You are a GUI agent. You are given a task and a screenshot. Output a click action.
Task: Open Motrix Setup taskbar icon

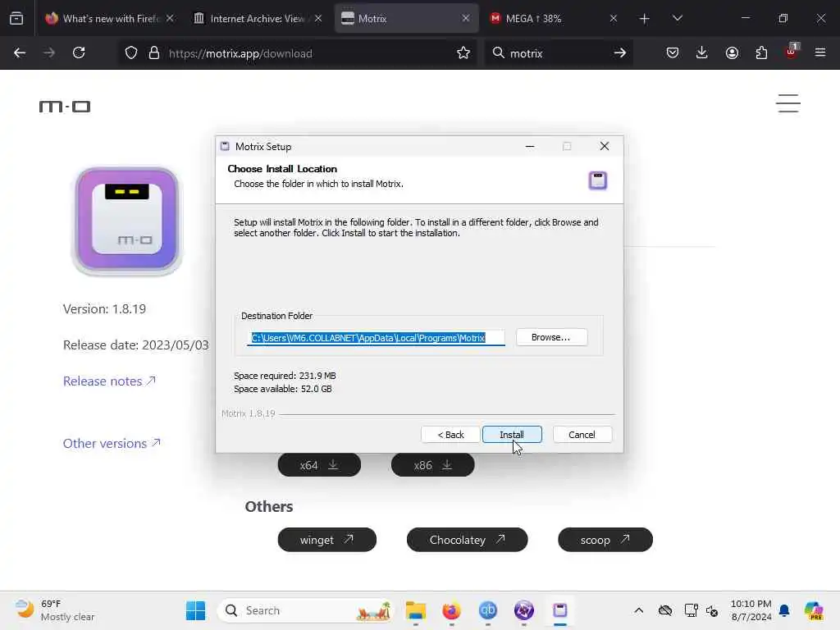[x=559, y=610]
